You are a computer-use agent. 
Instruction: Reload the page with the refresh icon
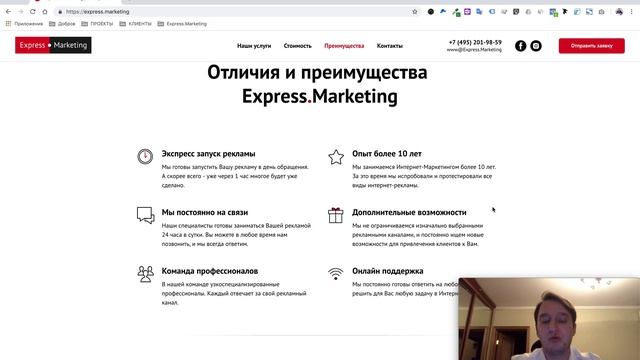pos(33,12)
